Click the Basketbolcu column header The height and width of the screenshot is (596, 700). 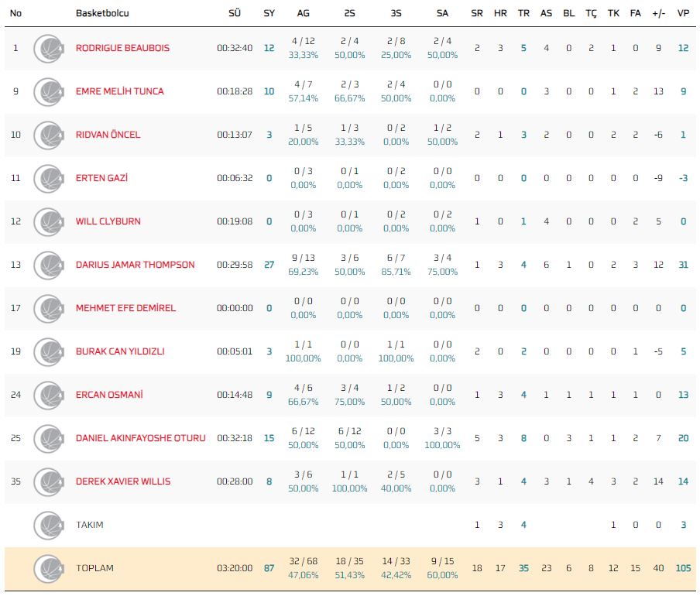pos(102,13)
